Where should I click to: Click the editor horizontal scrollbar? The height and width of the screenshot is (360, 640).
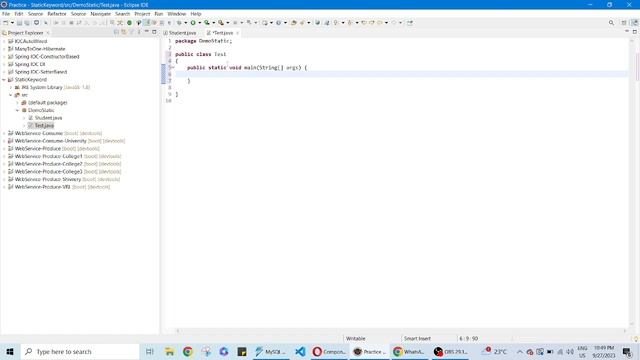[401, 331]
